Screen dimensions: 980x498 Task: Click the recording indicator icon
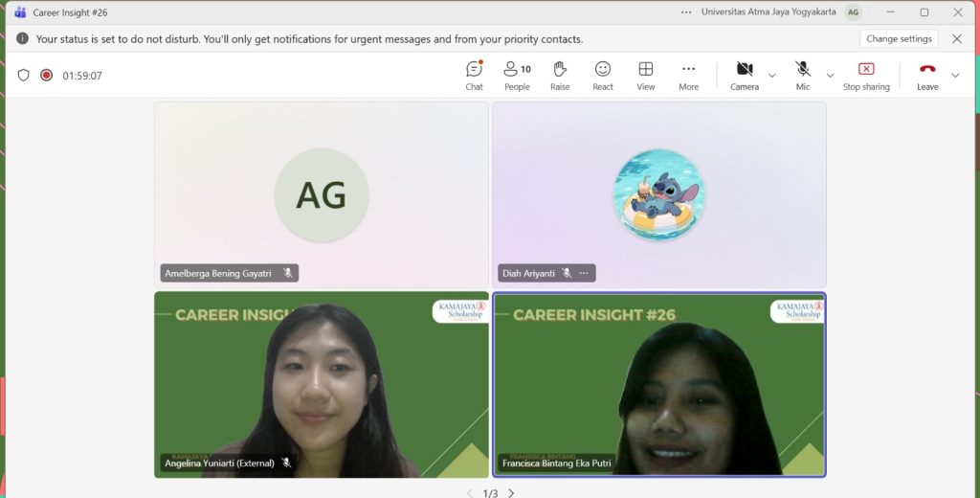coord(46,76)
